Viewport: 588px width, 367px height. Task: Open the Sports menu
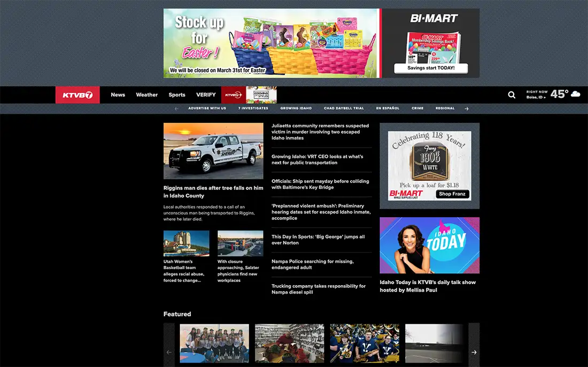tap(177, 95)
